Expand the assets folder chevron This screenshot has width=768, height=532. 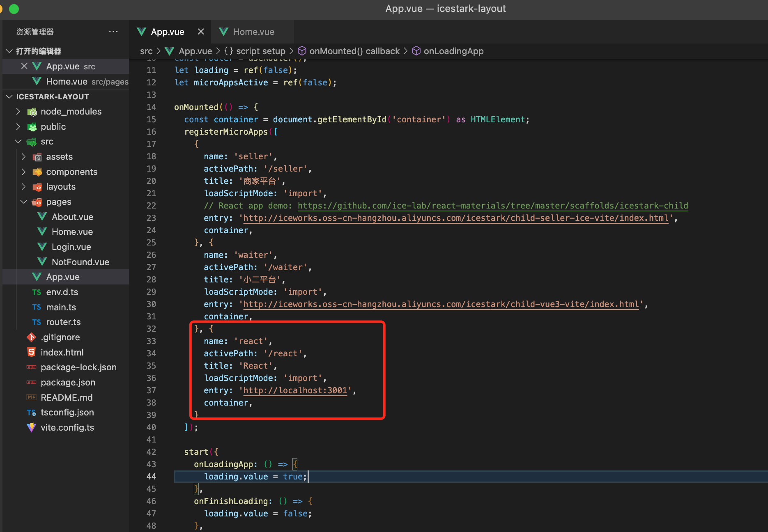[23, 157]
